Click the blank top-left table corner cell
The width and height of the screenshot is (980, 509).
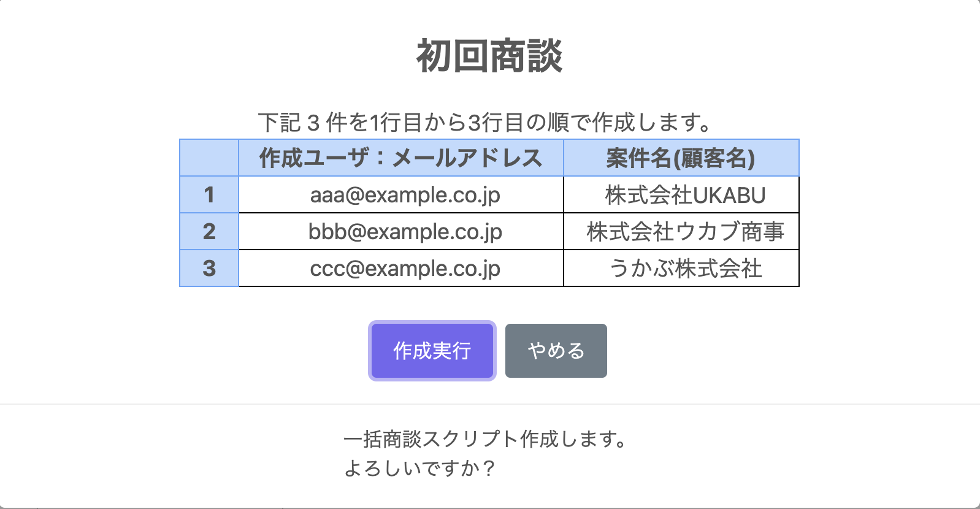pyautogui.click(x=209, y=158)
